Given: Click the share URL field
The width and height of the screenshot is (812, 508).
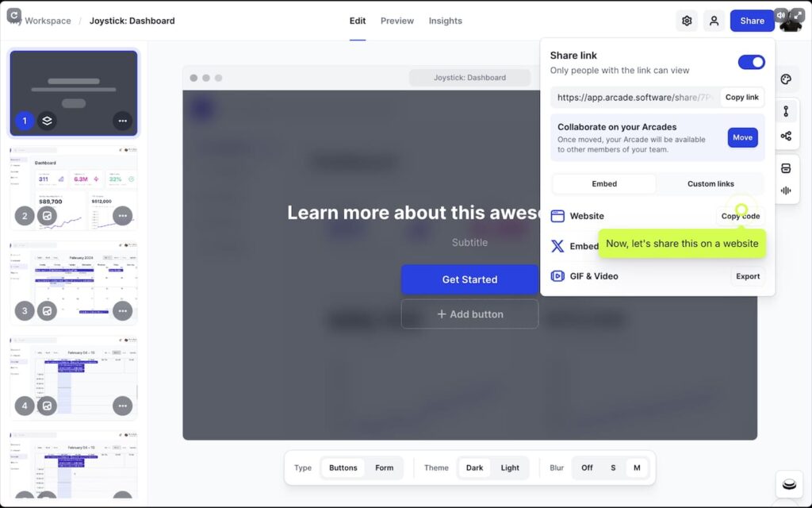Looking at the screenshot, I should tap(636, 98).
